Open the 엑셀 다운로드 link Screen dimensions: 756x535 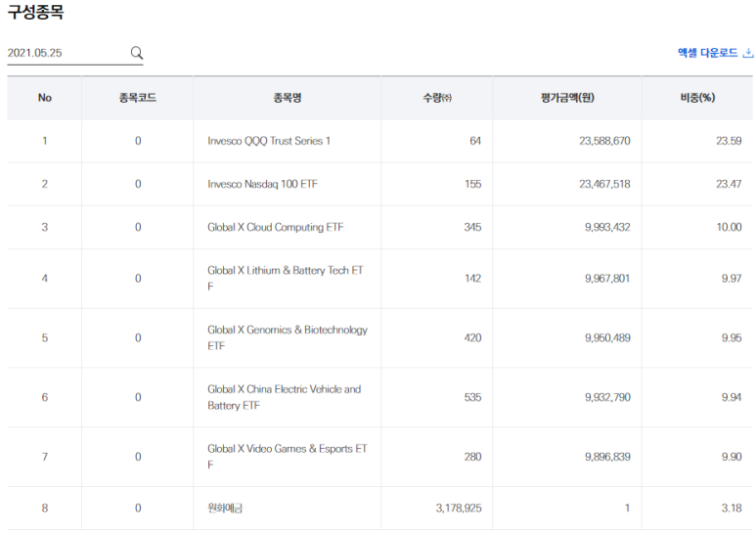(707, 53)
